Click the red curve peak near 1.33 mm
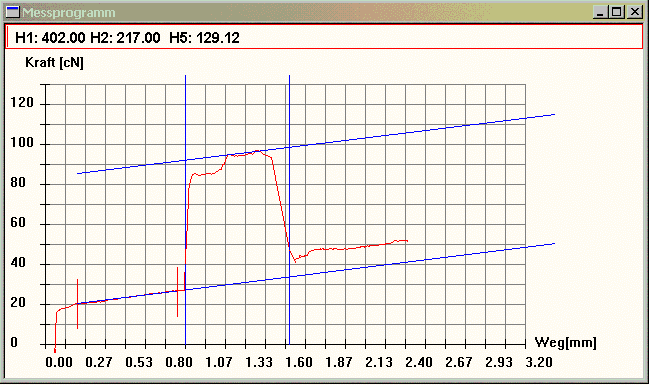The width and height of the screenshot is (649, 385). (x=257, y=151)
